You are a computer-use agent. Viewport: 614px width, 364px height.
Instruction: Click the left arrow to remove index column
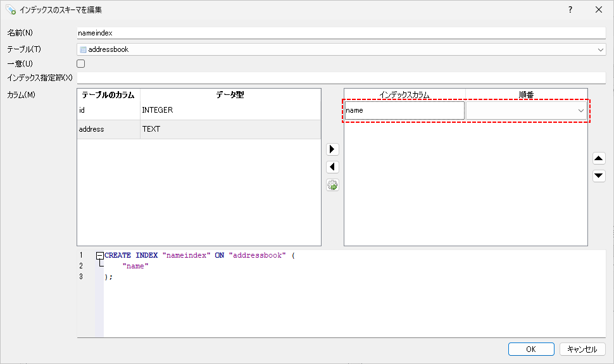pyautogui.click(x=332, y=167)
